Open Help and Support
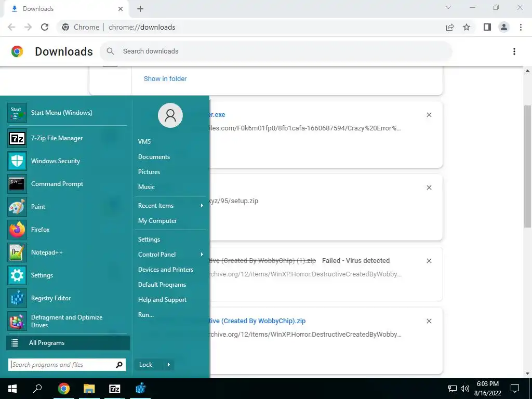 tap(162, 300)
